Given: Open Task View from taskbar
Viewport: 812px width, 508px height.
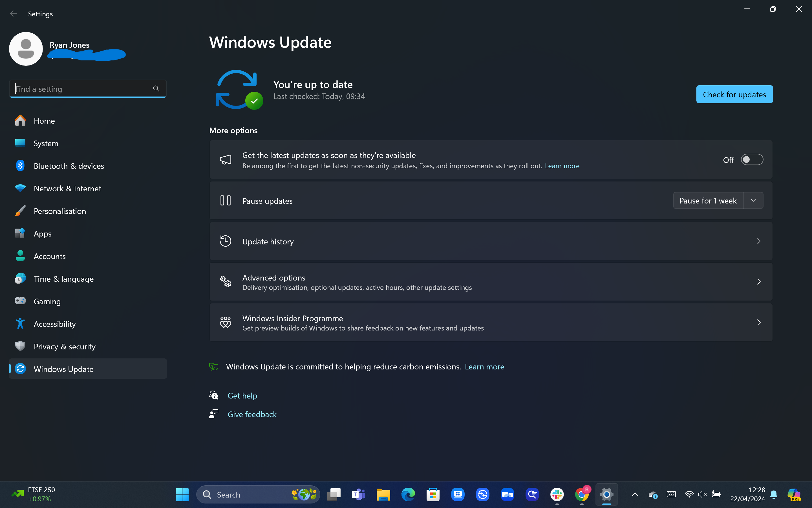Looking at the screenshot, I should tap(334, 494).
